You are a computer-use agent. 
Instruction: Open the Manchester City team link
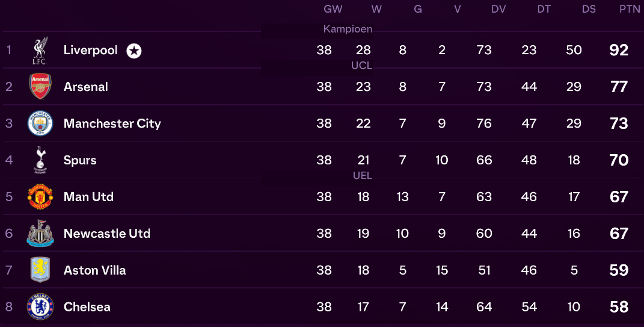tap(112, 123)
